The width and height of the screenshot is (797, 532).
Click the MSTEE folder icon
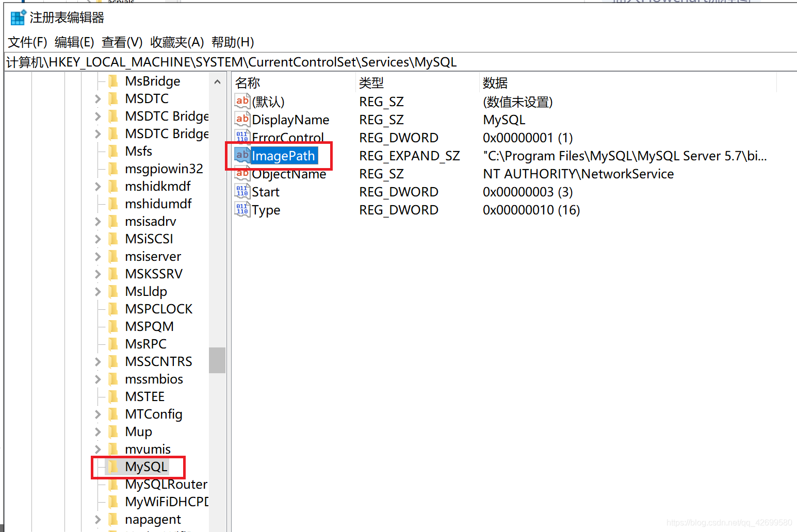(x=113, y=396)
